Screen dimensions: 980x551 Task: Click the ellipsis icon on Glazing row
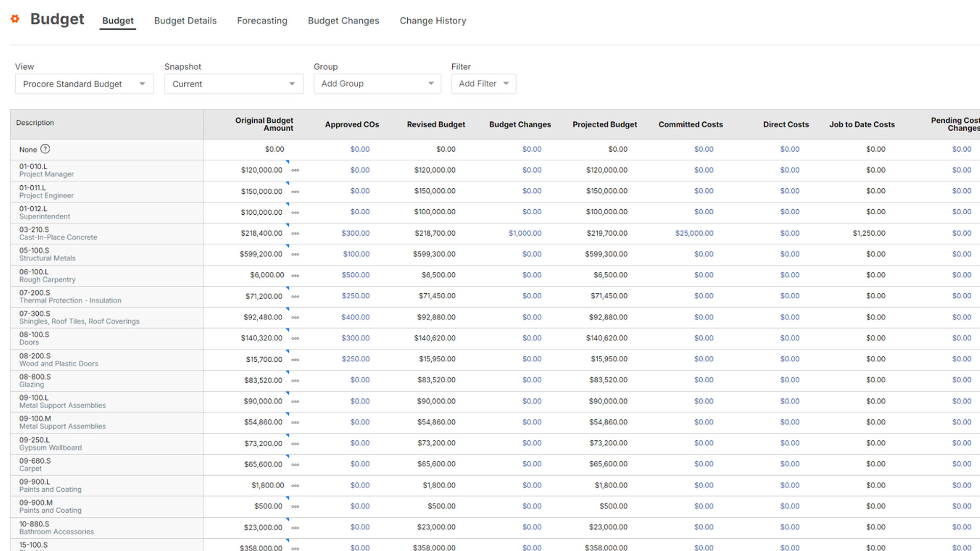click(295, 380)
